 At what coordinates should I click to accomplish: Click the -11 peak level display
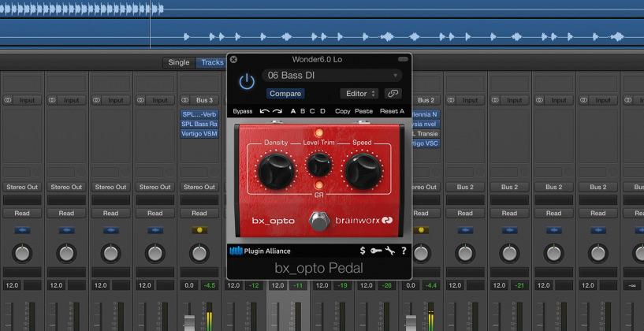[x=298, y=285]
